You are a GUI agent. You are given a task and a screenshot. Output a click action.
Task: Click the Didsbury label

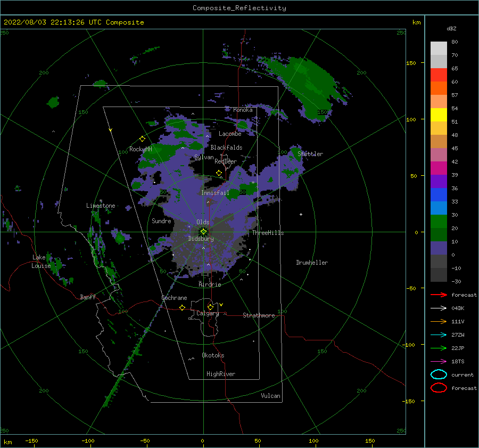(x=201, y=239)
